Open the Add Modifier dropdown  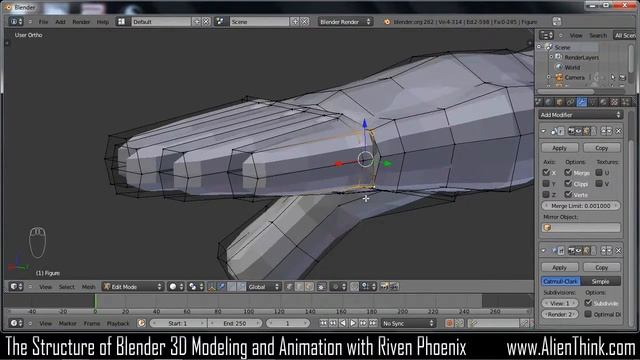pos(580,115)
